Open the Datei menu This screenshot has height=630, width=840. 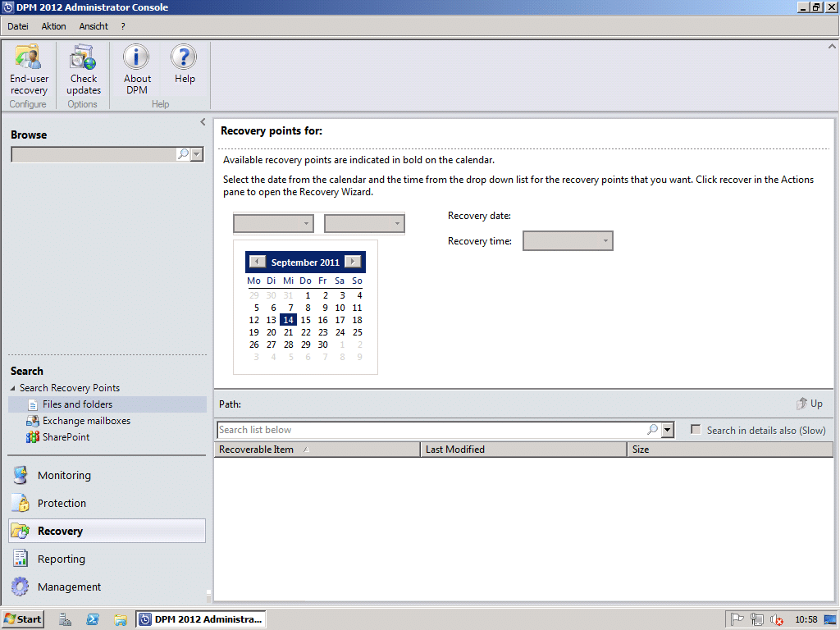(x=18, y=26)
